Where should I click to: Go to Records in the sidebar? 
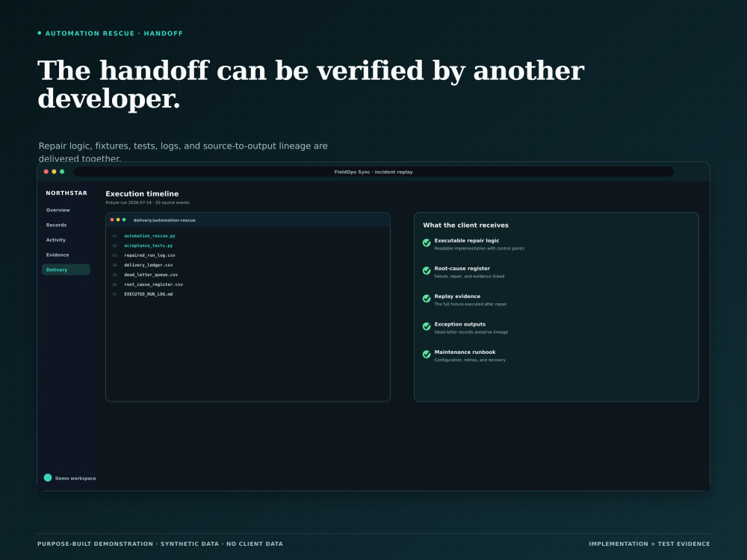tap(56, 225)
